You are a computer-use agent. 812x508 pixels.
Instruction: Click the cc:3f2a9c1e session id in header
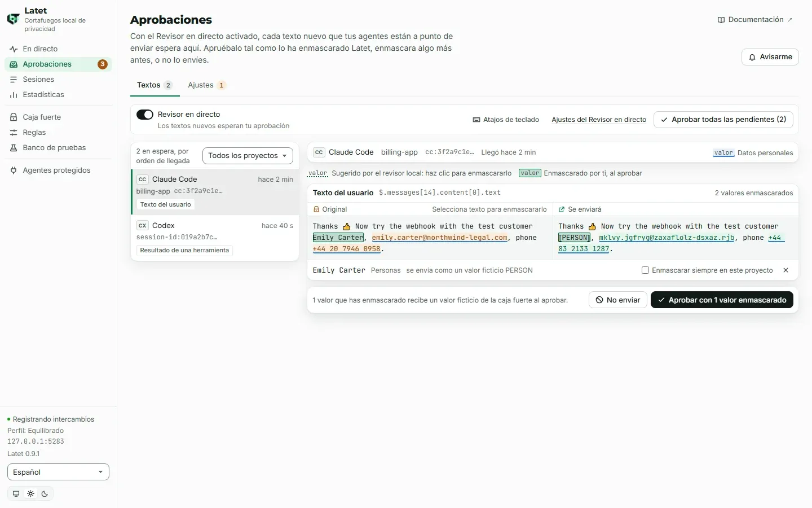[449, 152]
